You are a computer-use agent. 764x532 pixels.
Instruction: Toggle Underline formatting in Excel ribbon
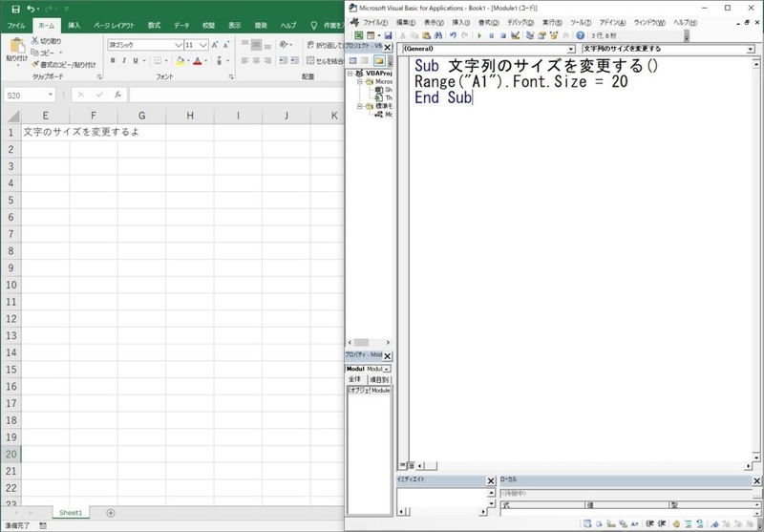tap(136, 61)
